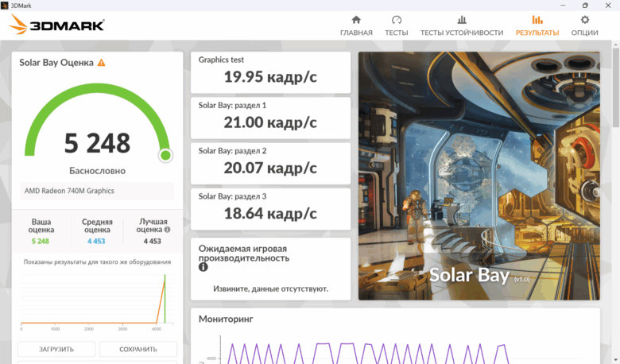The height and width of the screenshot is (364, 620).
Task: Click the scrollbar down arrow
Action: coord(616,361)
